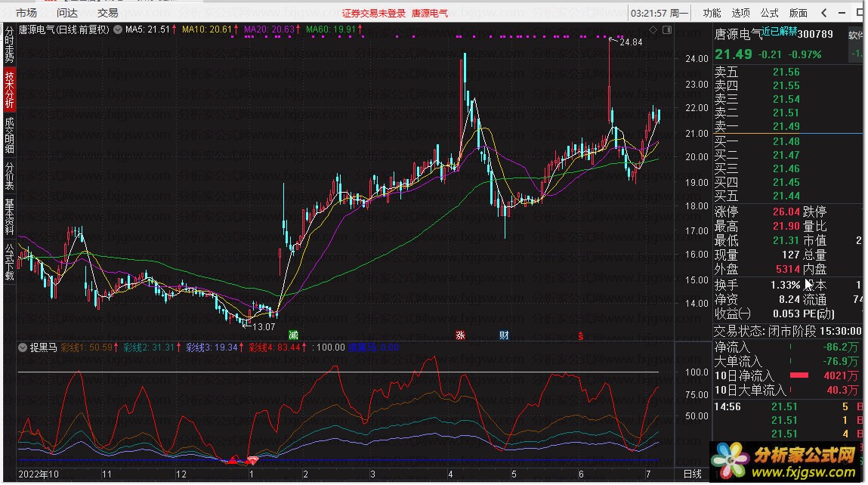Click the red $ marker below chart

pyautogui.click(x=581, y=336)
